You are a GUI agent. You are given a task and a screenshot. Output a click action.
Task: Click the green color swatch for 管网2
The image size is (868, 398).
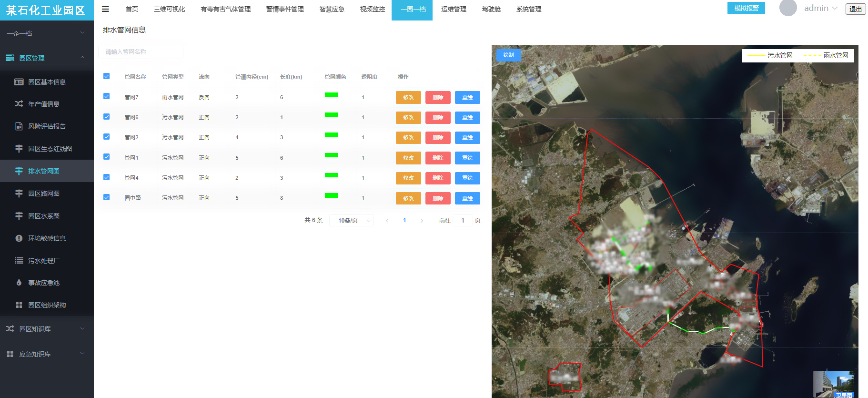[x=332, y=135]
